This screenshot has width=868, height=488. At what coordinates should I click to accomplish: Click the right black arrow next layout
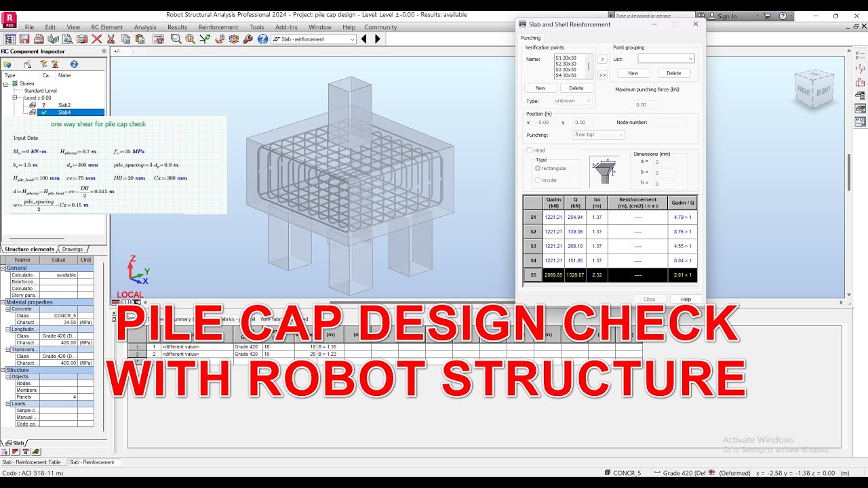378,39
